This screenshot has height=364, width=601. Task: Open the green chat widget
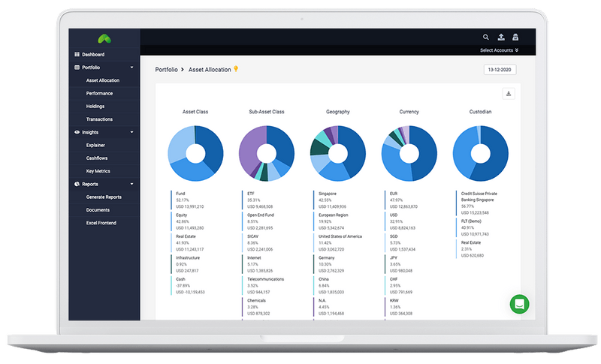519,304
